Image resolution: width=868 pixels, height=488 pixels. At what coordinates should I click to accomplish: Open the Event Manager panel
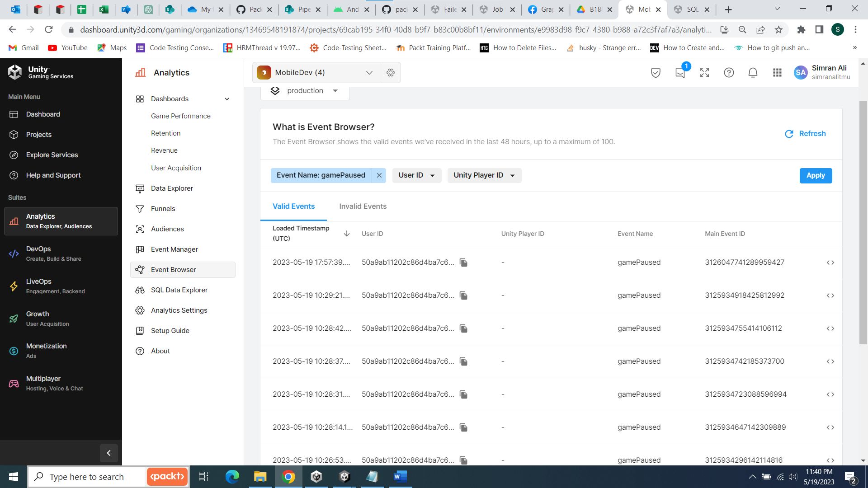tap(174, 249)
